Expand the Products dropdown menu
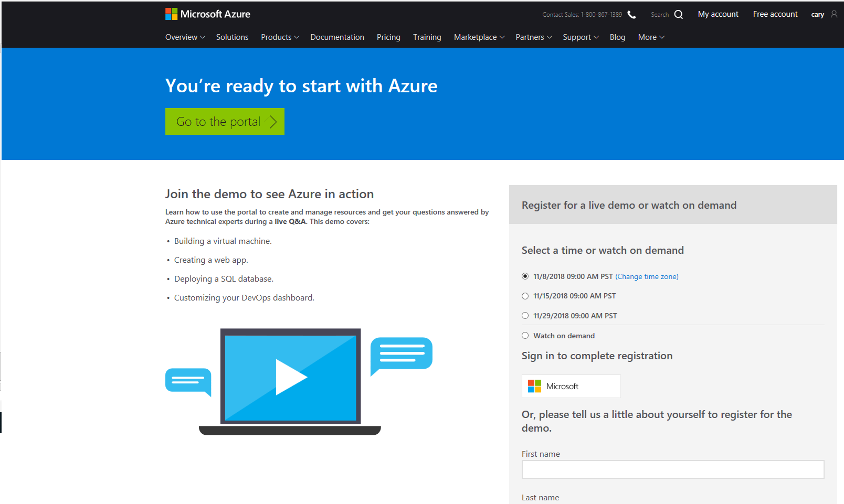 [280, 37]
